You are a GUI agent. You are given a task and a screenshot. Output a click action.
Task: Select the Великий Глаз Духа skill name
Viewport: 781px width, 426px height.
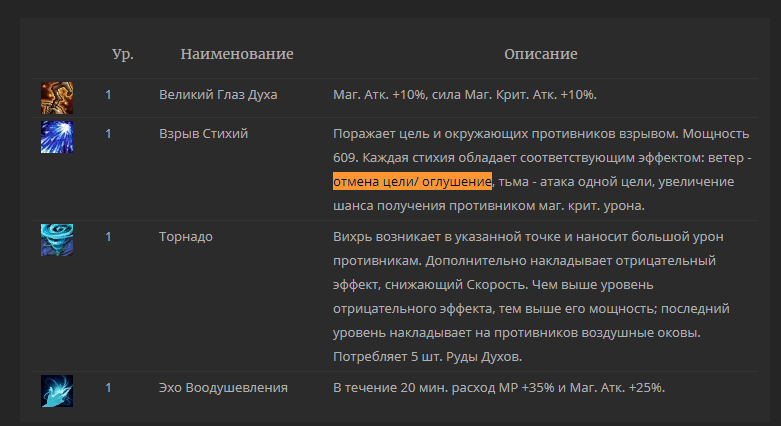[x=218, y=95]
